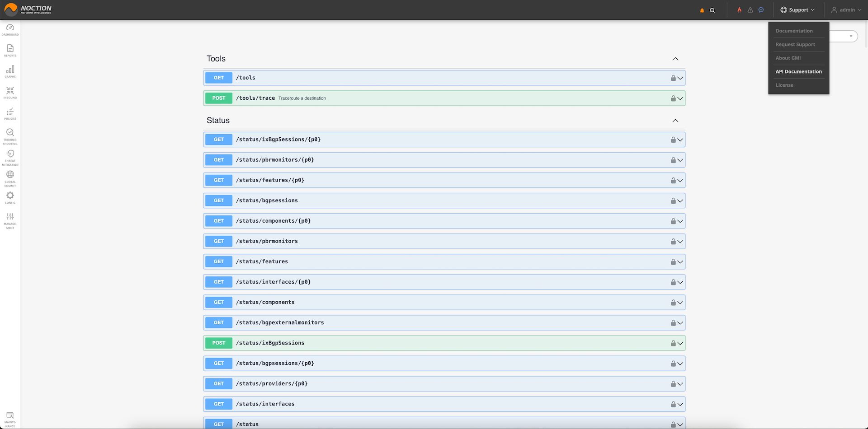The height and width of the screenshot is (429, 868).
Task: Expand the /status/bgpexternalmonitors chevron
Action: pos(680,323)
